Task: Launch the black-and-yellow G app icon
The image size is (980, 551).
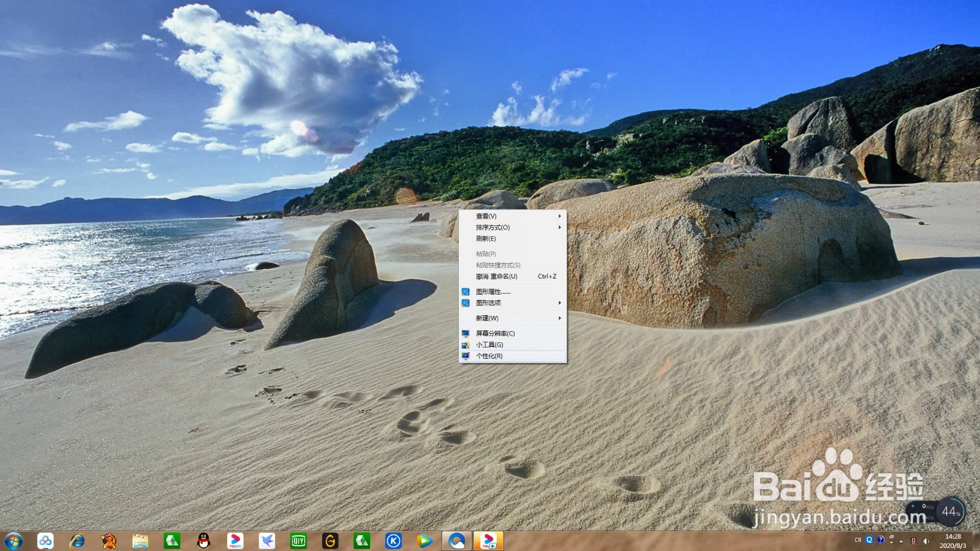Action: 330,541
